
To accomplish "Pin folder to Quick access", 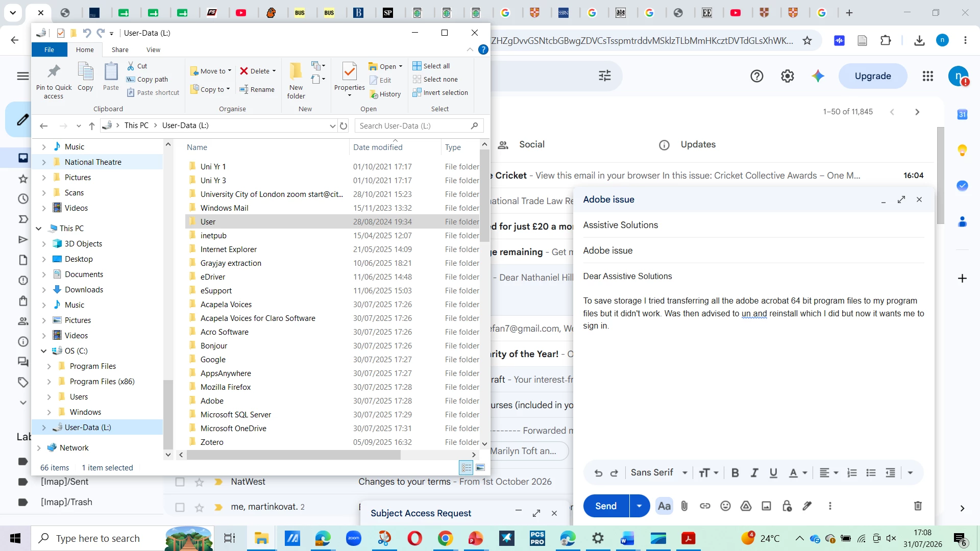I will tap(54, 81).
